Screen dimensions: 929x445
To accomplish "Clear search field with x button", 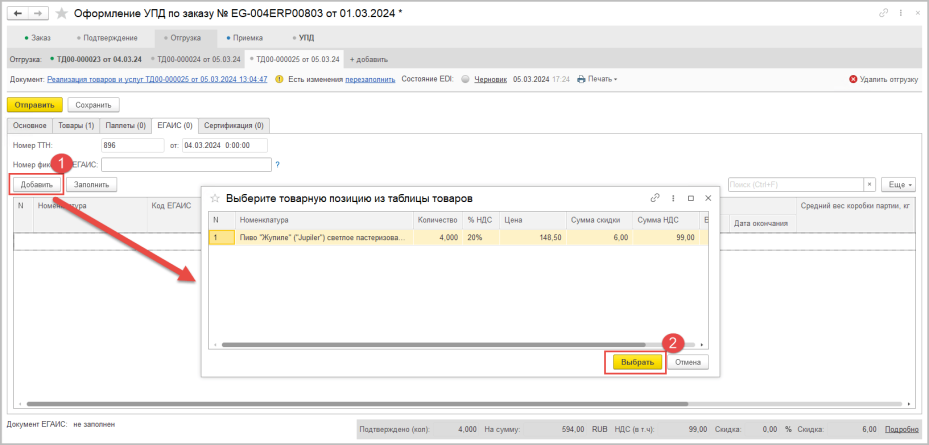I will click(869, 185).
